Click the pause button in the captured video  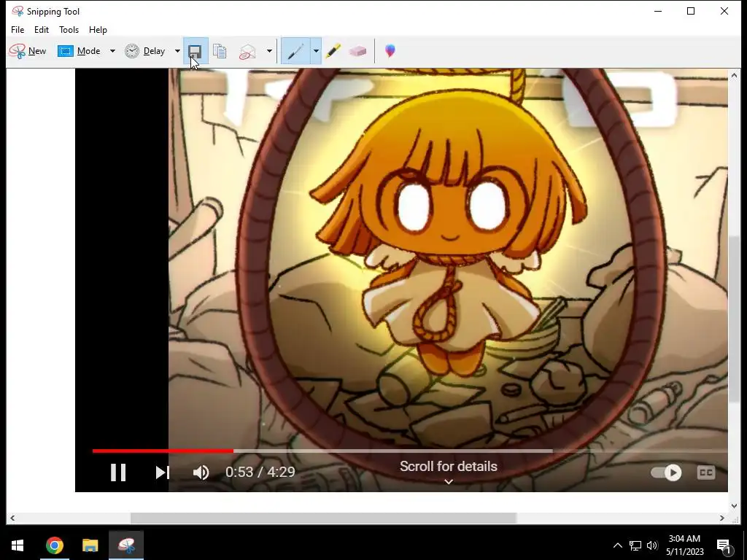pyautogui.click(x=118, y=472)
